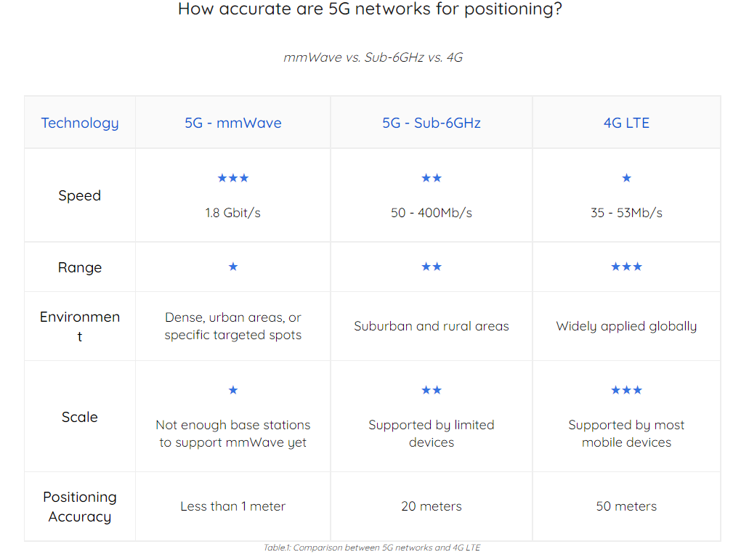Click the two-star Speed rating for Sub-6GHz
This screenshot has width=749, height=560.
[x=432, y=178]
